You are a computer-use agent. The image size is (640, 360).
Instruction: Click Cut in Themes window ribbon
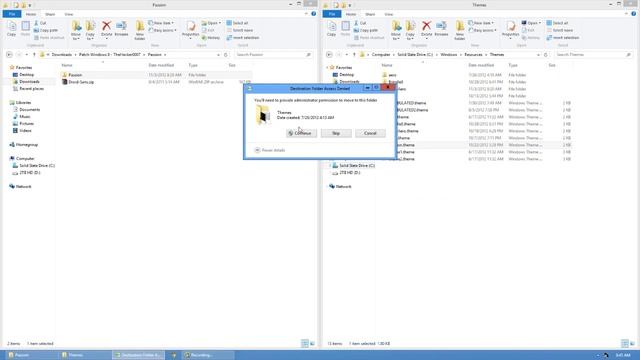(360, 23)
